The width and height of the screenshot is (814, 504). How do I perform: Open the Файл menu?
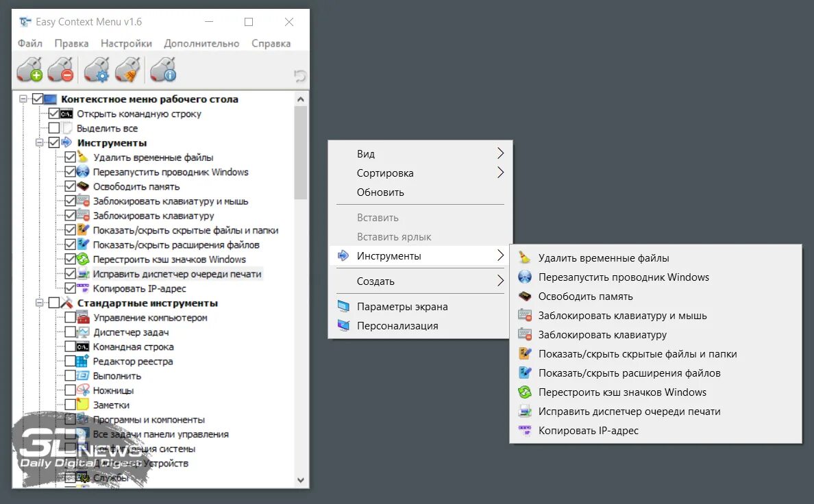[x=30, y=43]
